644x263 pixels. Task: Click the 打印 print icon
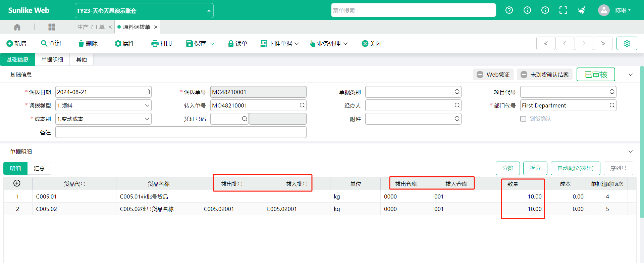tap(155, 44)
